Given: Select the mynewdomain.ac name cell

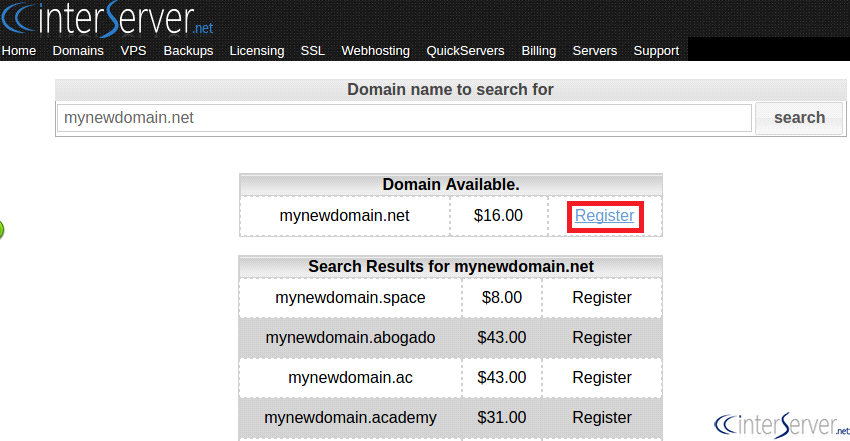Looking at the screenshot, I should pos(350,378).
